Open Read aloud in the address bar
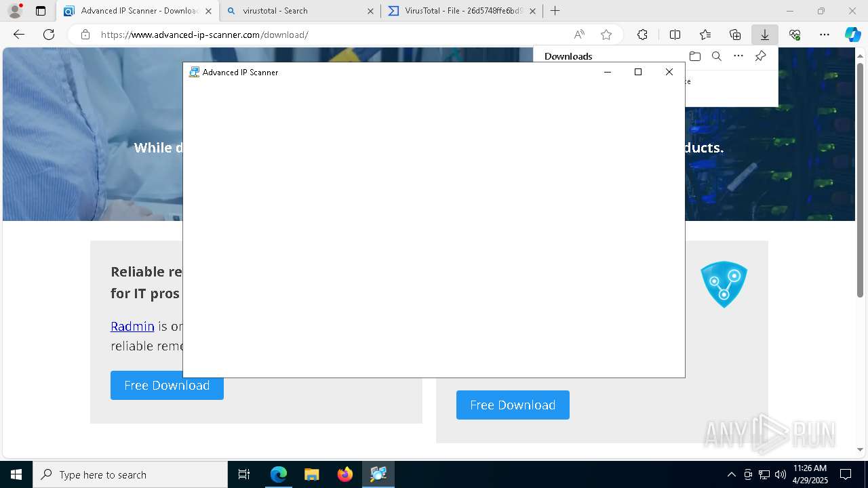 pos(579,35)
